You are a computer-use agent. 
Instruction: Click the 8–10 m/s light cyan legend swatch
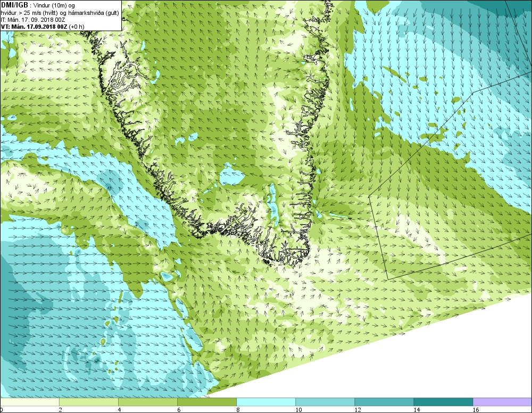[x=266, y=402]
